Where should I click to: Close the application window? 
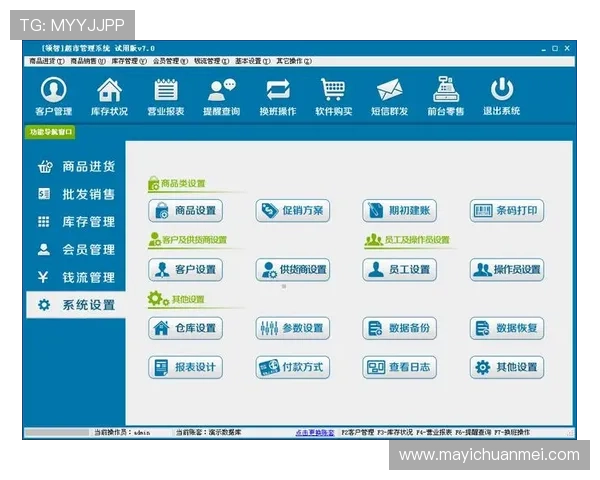point(567,48)
